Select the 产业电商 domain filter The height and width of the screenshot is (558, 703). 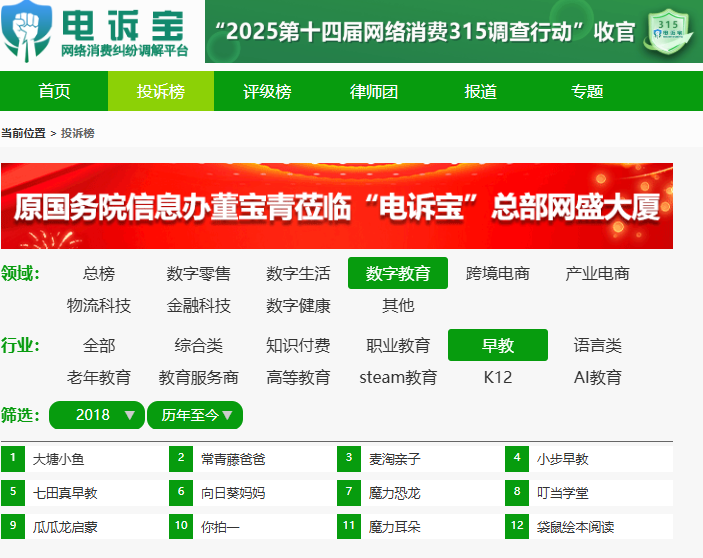[597, 273]
